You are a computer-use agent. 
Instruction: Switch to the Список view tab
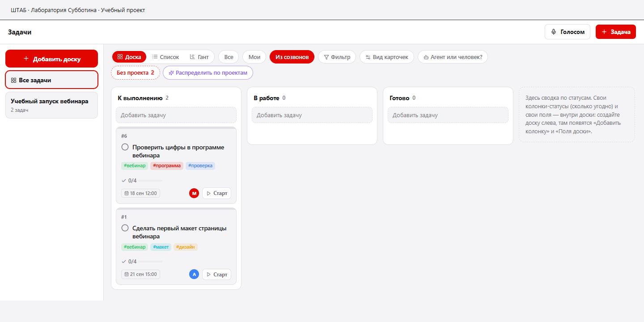165,57
